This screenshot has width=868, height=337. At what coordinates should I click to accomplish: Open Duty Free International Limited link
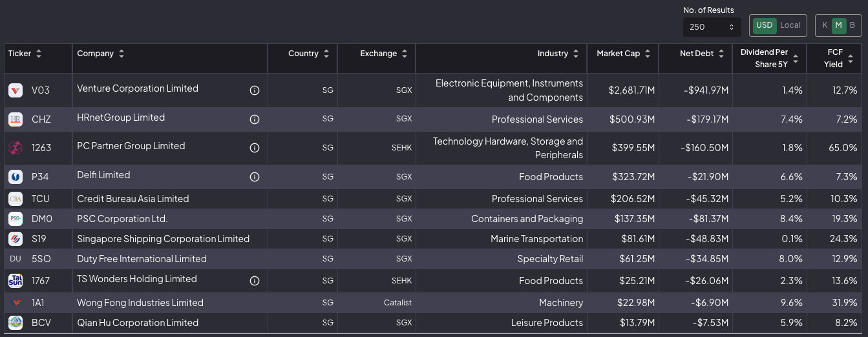coord(142,259)
